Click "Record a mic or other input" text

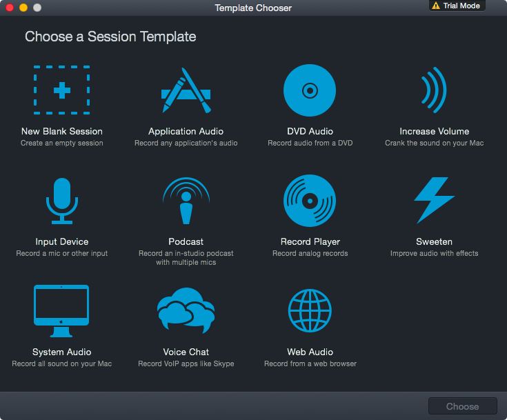click(x=62, y=253)
